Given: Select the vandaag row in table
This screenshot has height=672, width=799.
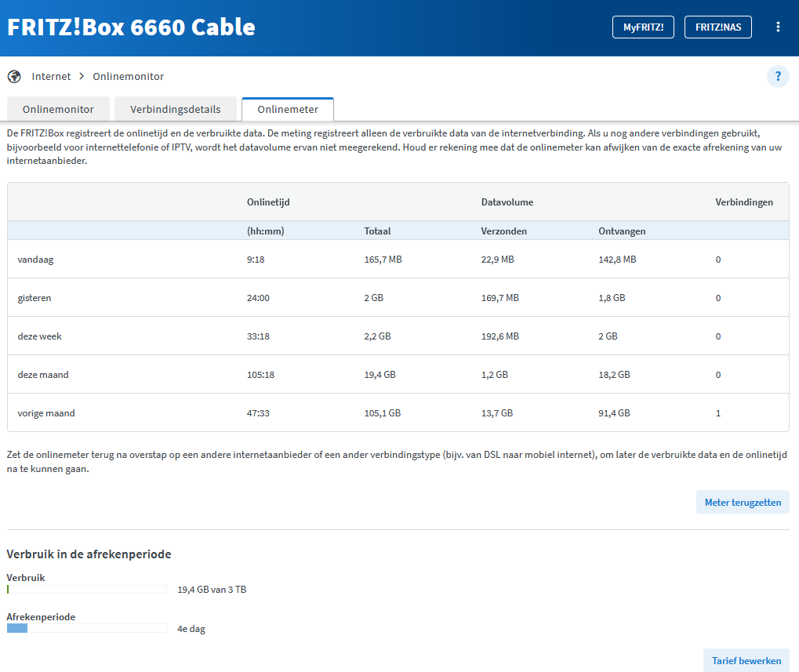Looking at the screenshot, I should click(x=398, y=259).
